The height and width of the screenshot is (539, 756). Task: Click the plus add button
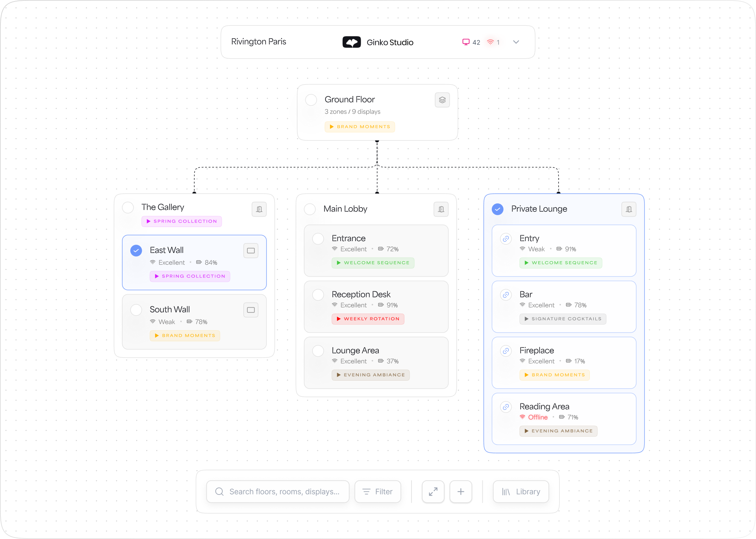pos(461,492)
